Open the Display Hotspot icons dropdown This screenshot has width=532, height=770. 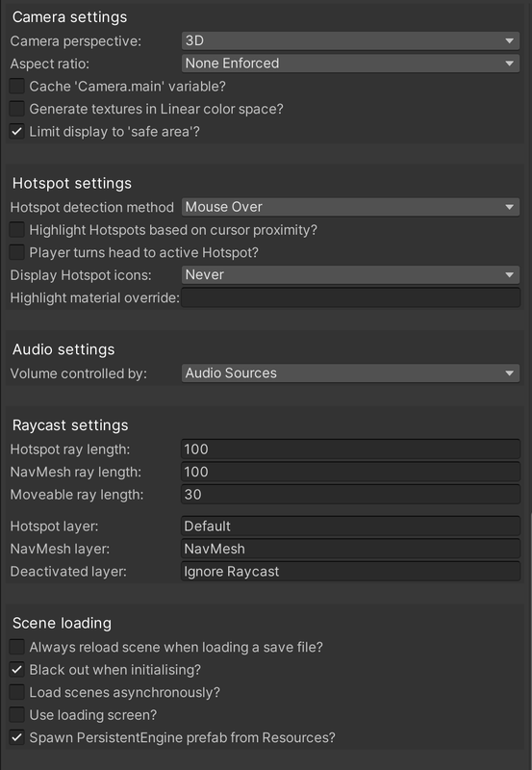point(350,274)
